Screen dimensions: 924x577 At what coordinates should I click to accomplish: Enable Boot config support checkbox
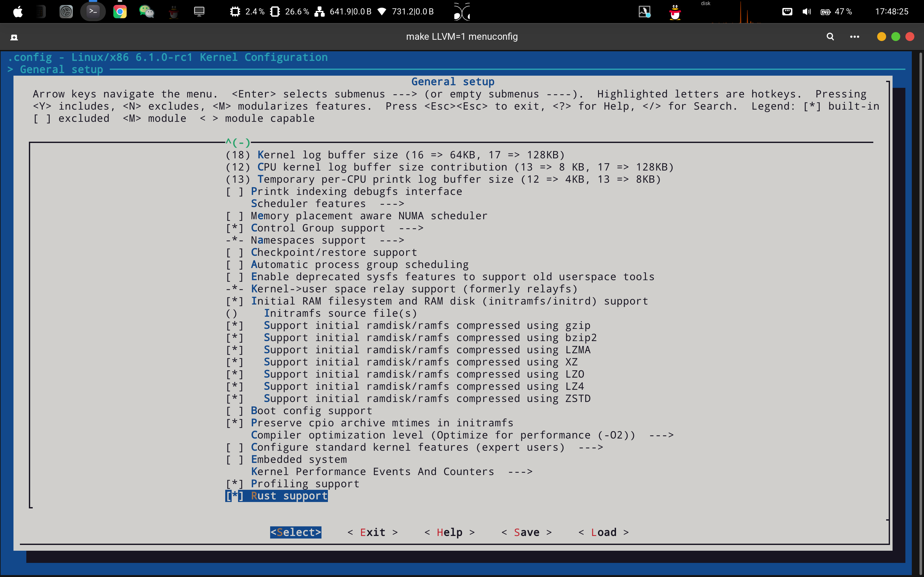pyautogui.click(x=235, y=411)
